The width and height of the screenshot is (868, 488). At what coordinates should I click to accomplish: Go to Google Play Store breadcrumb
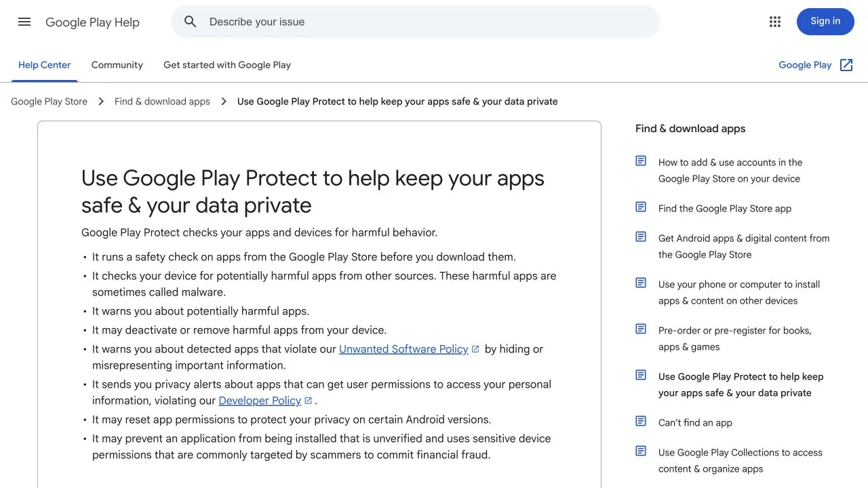click(49, 102)
